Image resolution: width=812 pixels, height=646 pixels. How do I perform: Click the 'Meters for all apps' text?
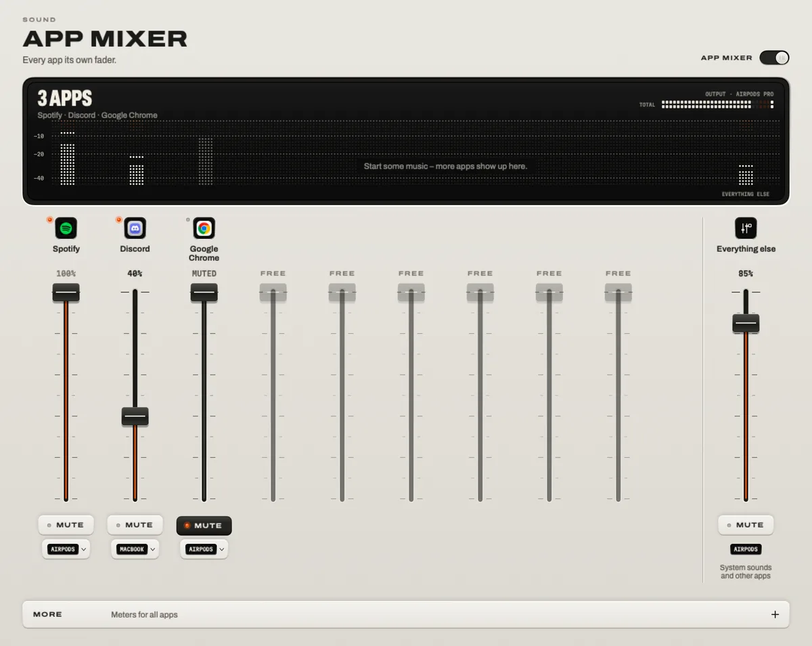click(x=144, y=615)
